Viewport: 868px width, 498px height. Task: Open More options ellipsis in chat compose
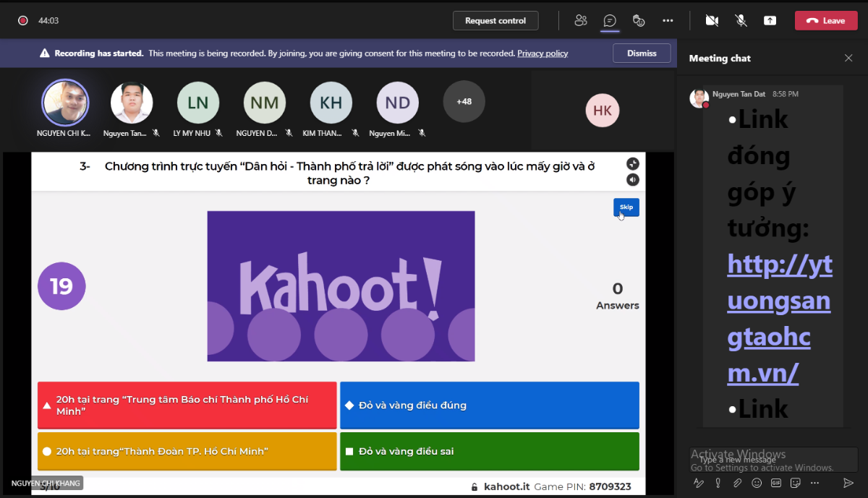815,483
